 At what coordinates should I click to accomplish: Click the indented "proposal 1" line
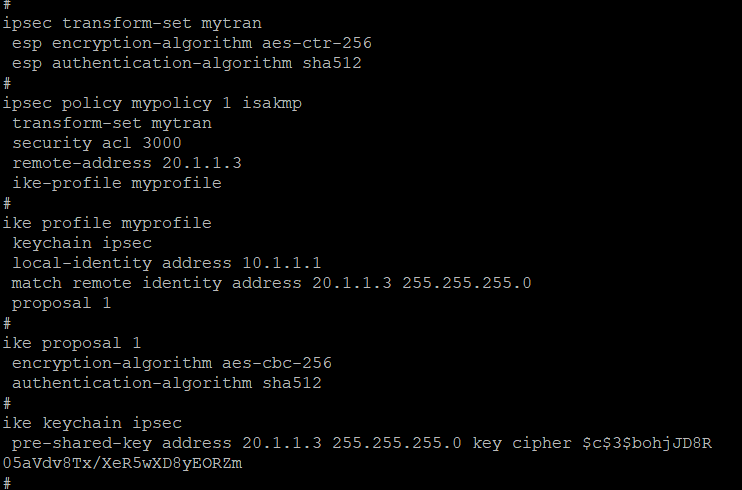tap(61, 303)
